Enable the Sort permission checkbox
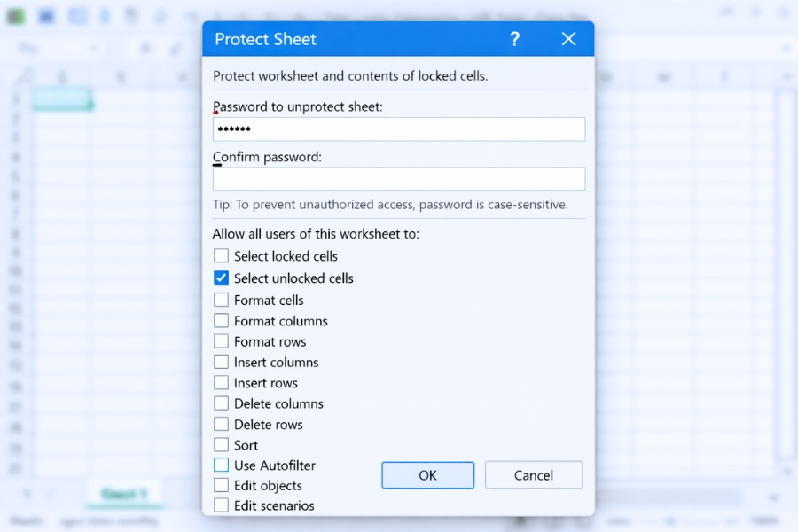The image size is (798, 532). 221,444
